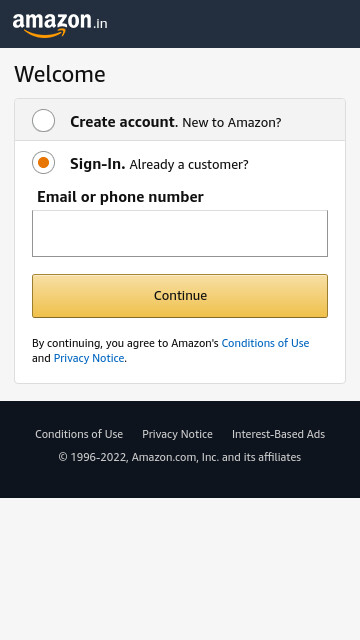Click the yellow Continue button
The image size is (360, 640).
[x=180, y=296]
